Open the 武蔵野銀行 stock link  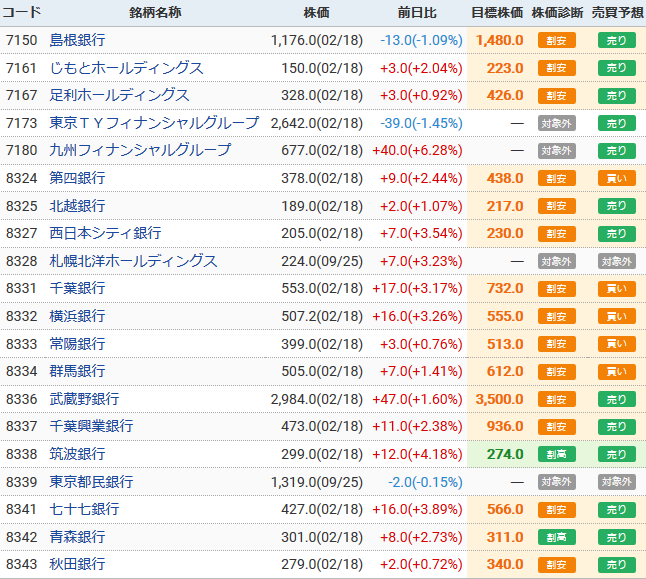(x=84, y=399)
